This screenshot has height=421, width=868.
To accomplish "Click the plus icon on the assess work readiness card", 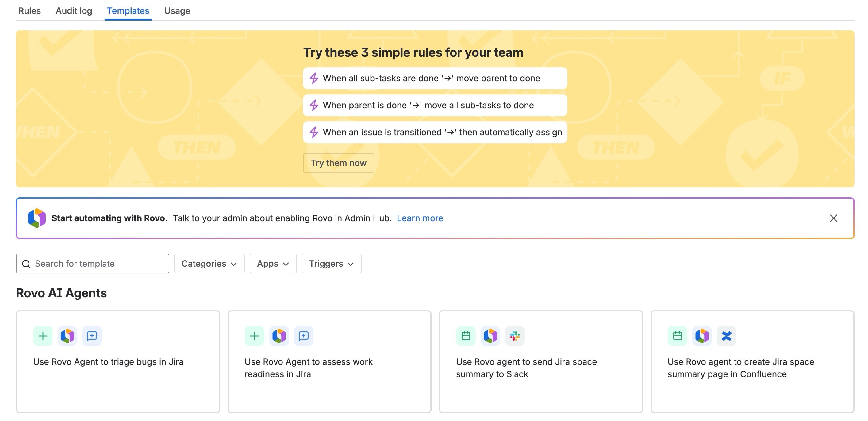I will pyautogui.click(x=254, y=336).
